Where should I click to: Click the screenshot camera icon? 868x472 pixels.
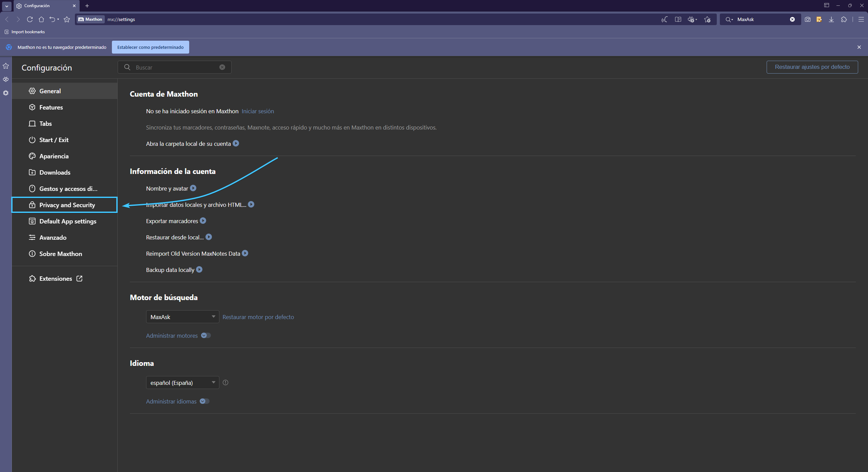808,19
